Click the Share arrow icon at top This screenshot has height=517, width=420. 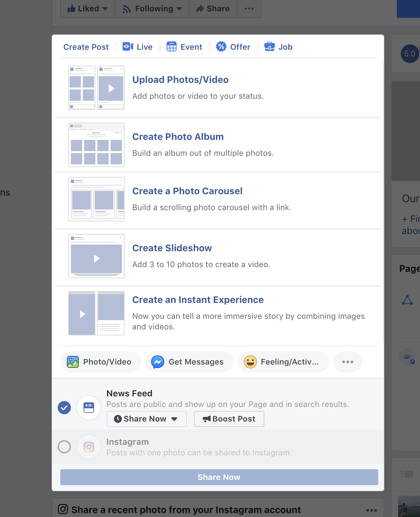tap(200, 9)
